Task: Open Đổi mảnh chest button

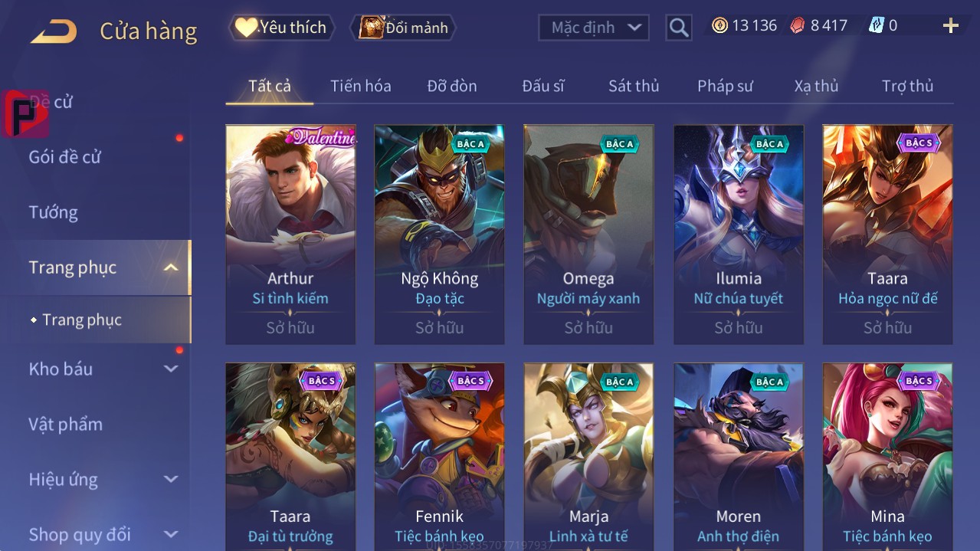Action: [x=403, y=28]
